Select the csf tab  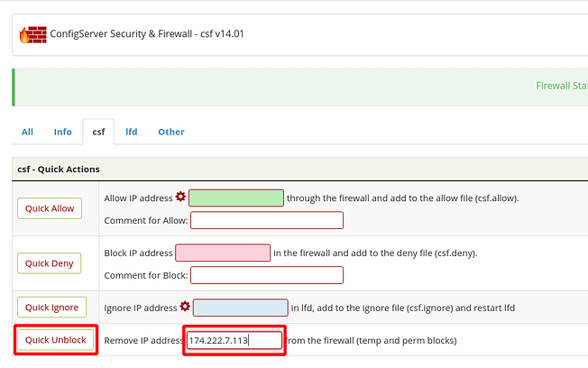point(98,132)
